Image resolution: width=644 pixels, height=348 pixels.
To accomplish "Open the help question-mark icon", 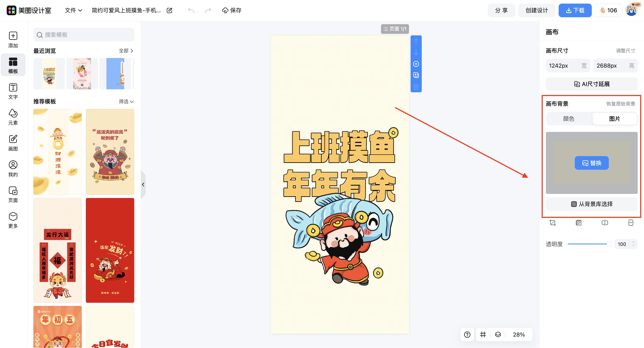I will pos(467,334).
